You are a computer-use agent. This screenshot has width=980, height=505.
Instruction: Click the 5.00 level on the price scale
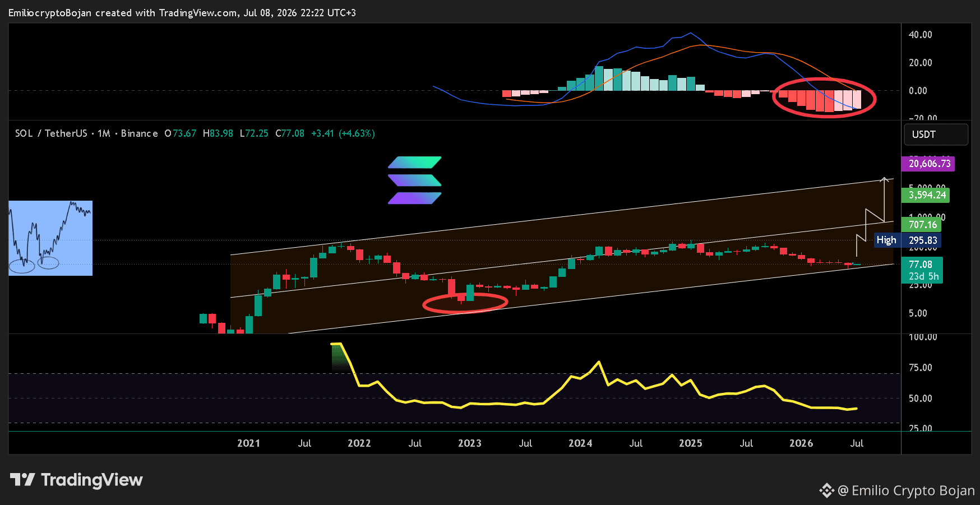click(918, 313)
